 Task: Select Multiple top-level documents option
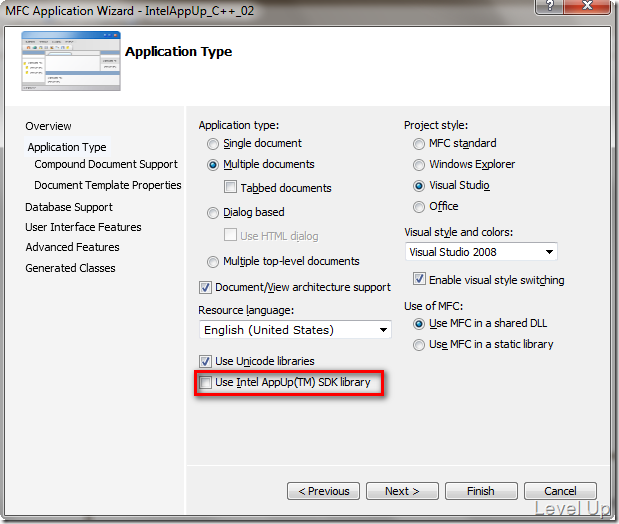(213, 261)
